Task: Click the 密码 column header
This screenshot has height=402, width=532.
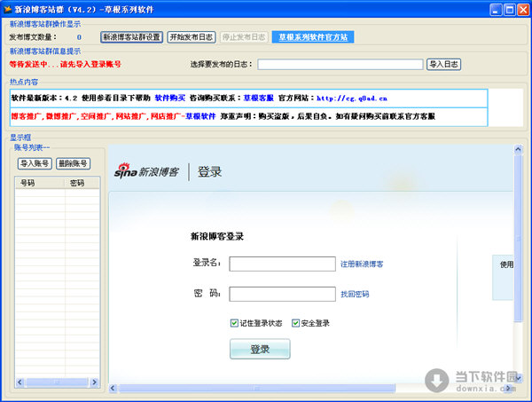Action: pos(82,183)
